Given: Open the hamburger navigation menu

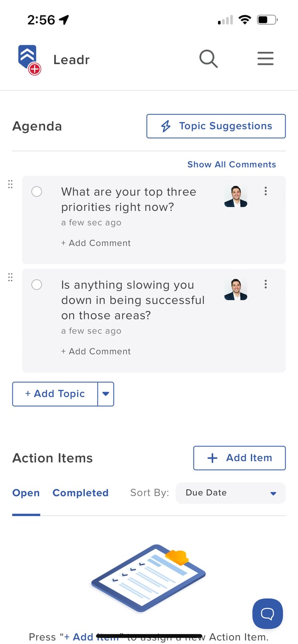Looking at the screenshot, I should (x=265, y=59).
